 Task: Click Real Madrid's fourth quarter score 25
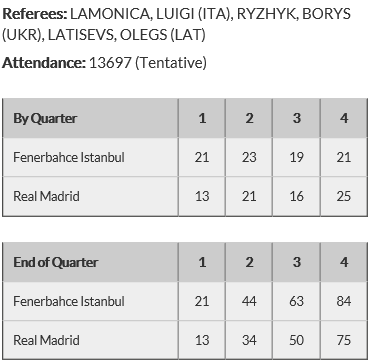(x=344, y=196)
